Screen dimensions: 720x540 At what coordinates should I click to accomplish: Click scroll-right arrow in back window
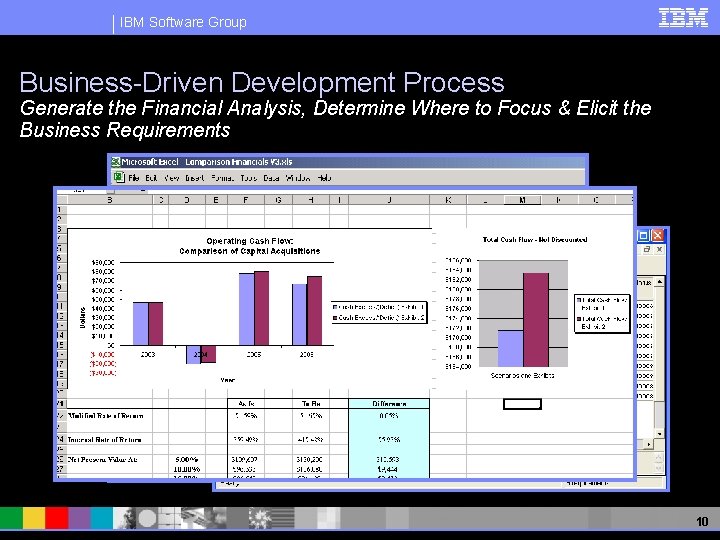(648, 444)
